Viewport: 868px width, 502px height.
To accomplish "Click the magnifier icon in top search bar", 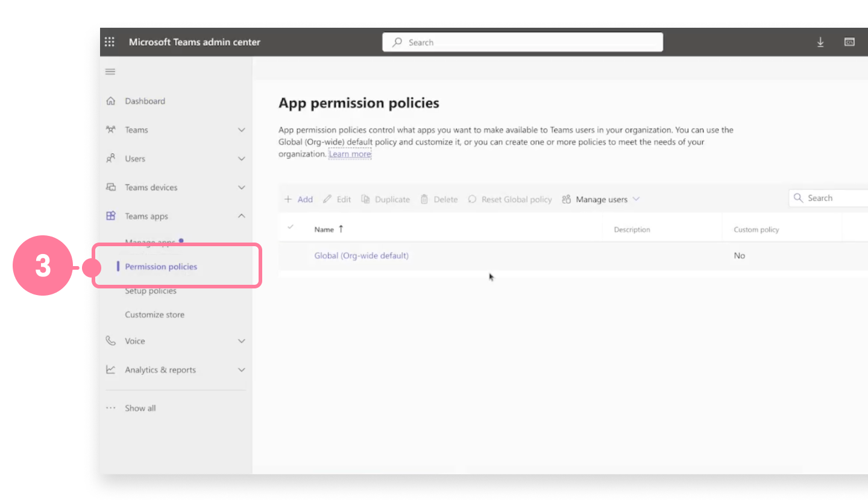I will pos(397,42).
